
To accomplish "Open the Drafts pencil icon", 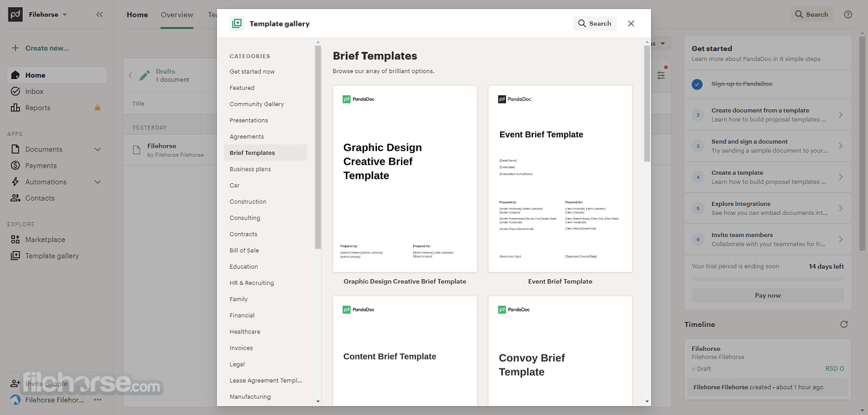I will point(144,75).
